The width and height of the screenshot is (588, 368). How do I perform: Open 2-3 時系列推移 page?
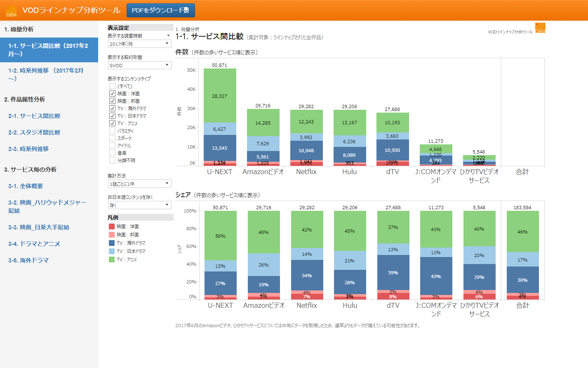pos(28,149)
